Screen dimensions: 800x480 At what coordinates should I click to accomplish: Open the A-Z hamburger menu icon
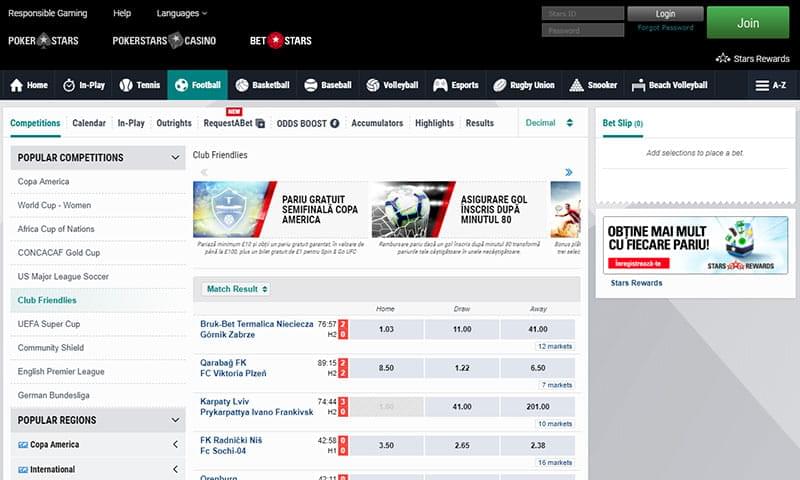pyautogui.click(x=762, y=86)
